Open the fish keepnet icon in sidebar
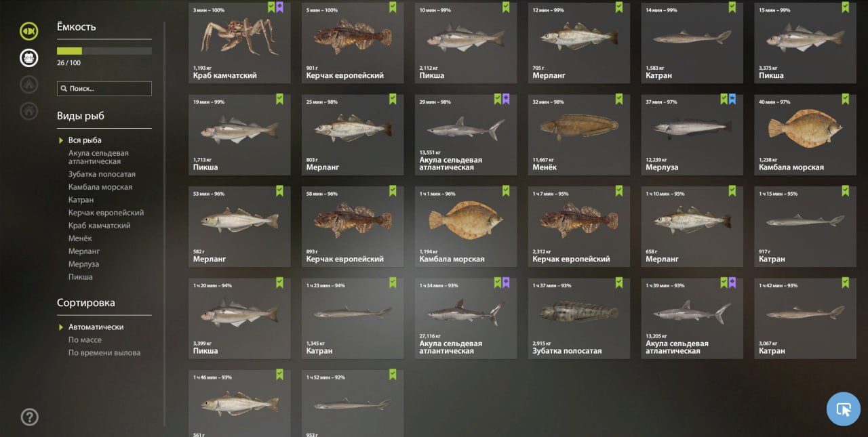The image size is (868, 437). point(29,30)
